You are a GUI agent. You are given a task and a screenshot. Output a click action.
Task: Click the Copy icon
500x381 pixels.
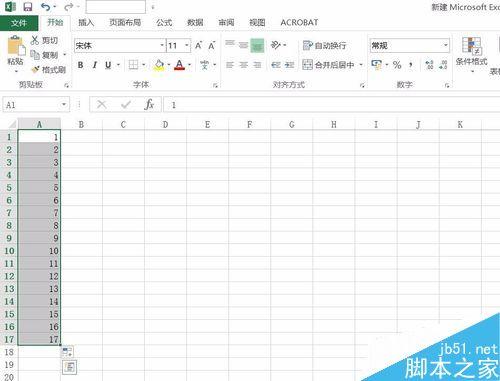[x=35, y=55]
